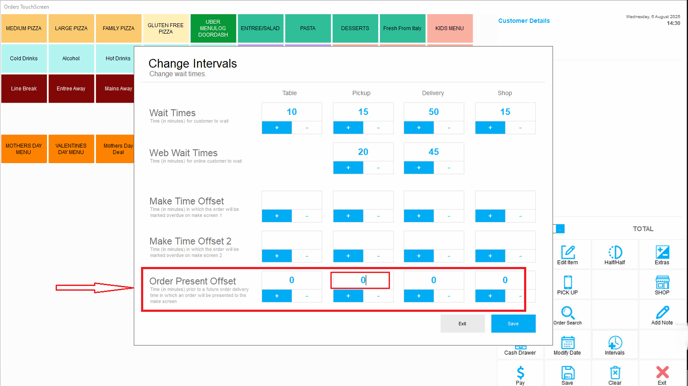Save the interval changes in dialog
The width and height of the screenshot is (688, 386).
[513, 324]
